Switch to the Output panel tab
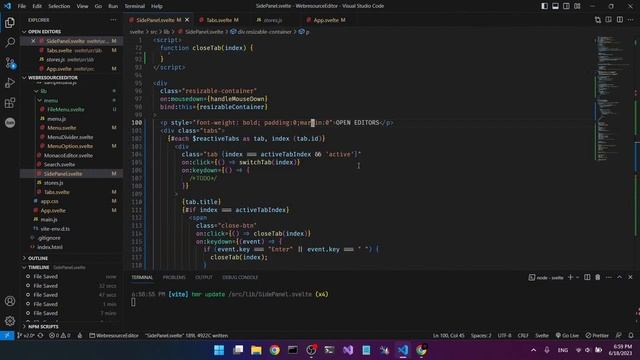The image size is (640, 360). click(x=204, y=278)
